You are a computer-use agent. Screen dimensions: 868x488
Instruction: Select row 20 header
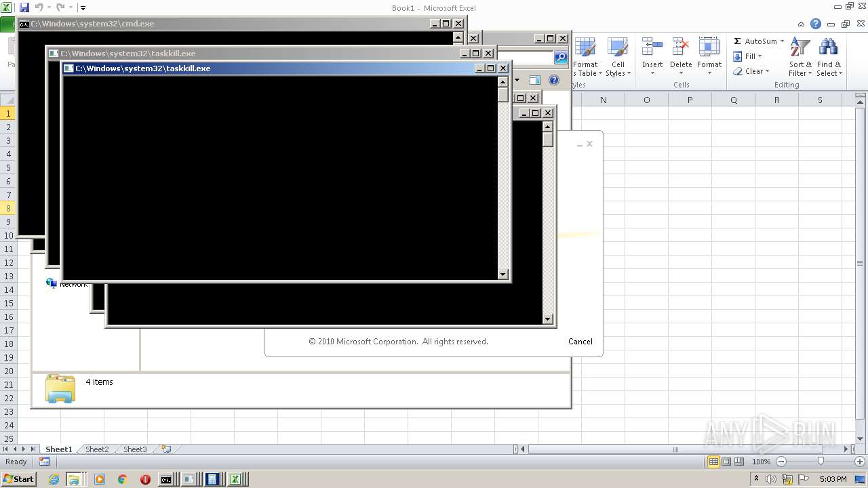point(9,371)
